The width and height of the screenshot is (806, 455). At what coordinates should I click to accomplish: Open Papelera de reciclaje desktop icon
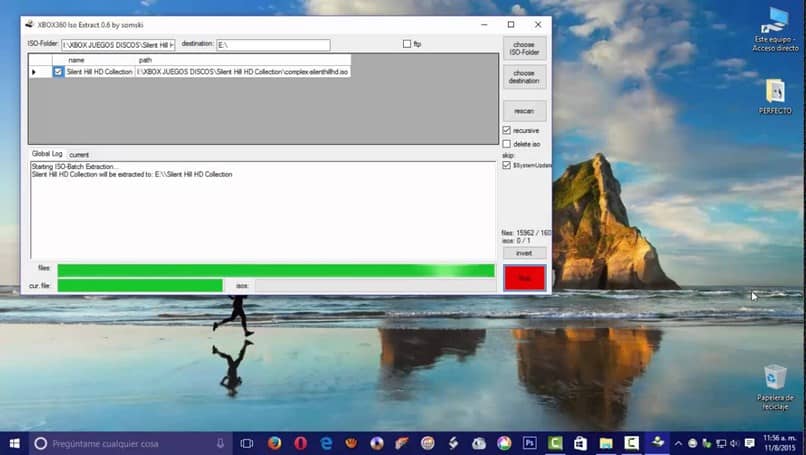[x=775, y=387]
